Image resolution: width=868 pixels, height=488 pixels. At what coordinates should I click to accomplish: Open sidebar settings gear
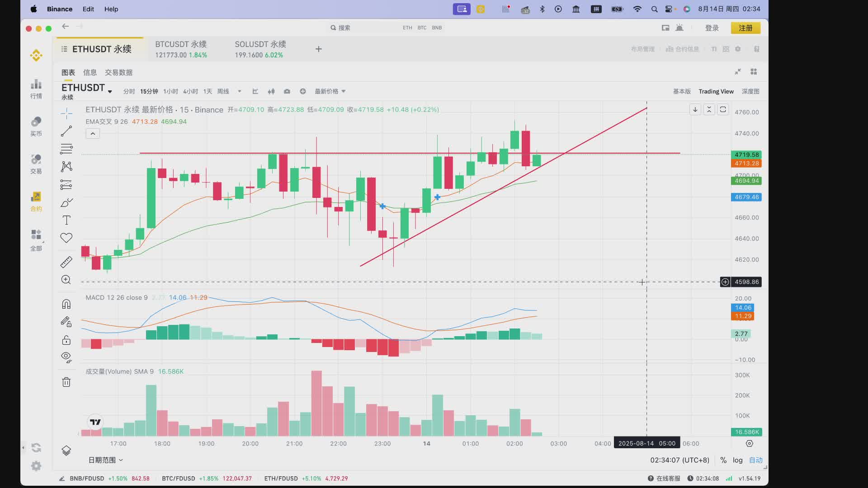tap(36, 466)
